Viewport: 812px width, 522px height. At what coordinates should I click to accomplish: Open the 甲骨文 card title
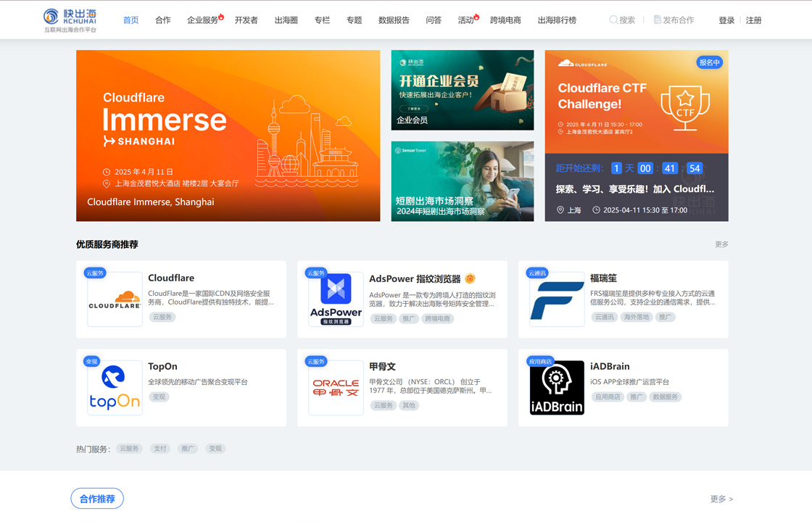[382, 366]
